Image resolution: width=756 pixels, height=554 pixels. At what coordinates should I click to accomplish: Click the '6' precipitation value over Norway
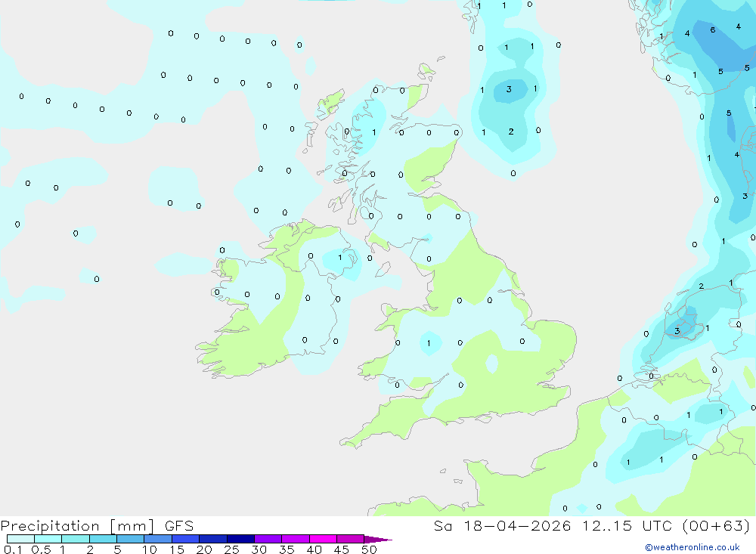point(713,30)
